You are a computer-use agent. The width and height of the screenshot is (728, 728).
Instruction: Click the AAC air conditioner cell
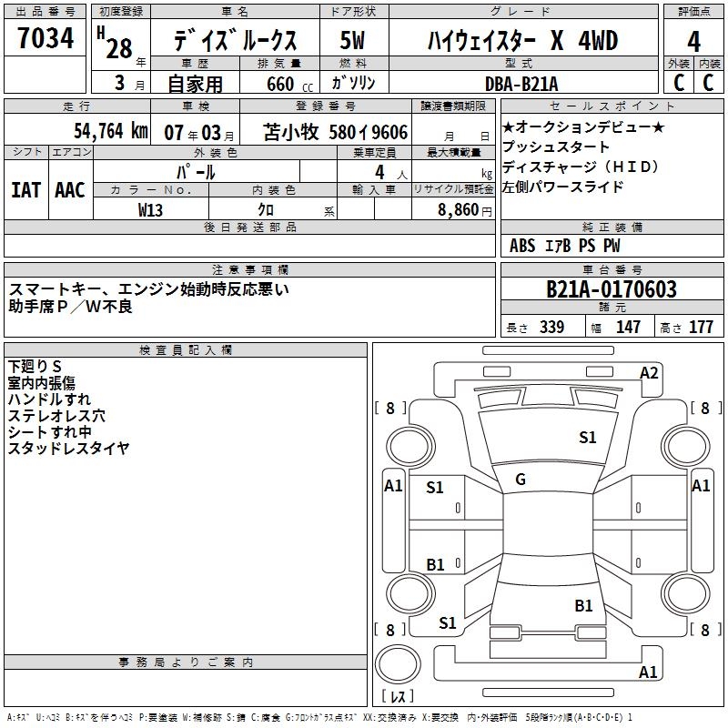click(70, 189)
